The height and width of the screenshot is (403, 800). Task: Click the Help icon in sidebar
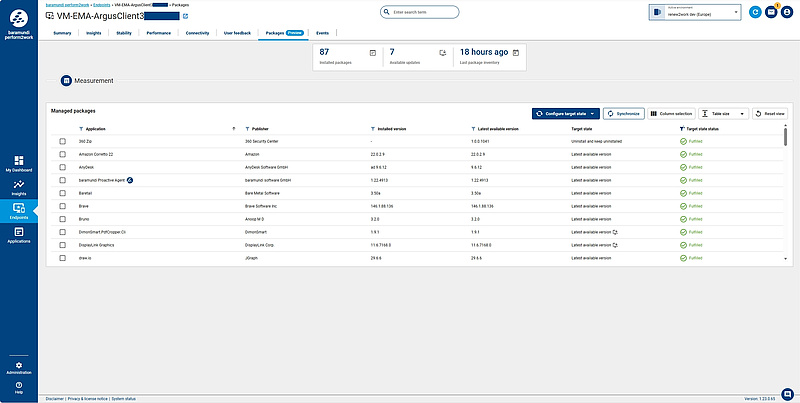pyautogui.click(x=19, y=387)
